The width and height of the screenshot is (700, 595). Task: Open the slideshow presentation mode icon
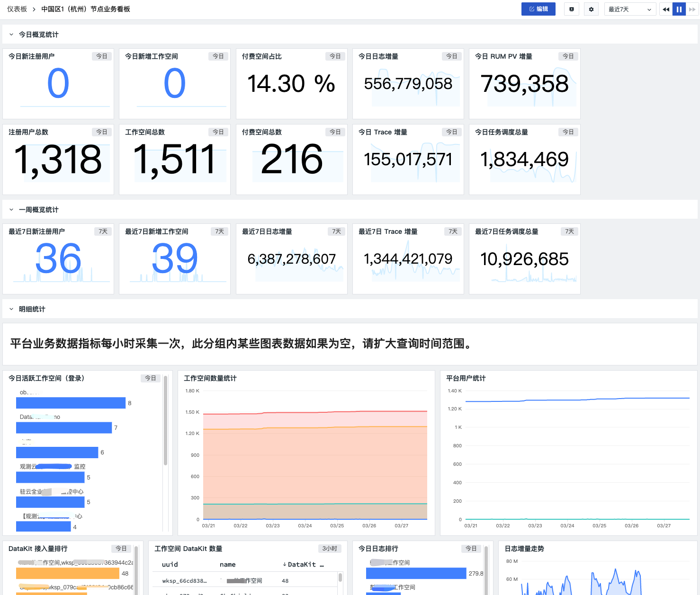point(572,9)
